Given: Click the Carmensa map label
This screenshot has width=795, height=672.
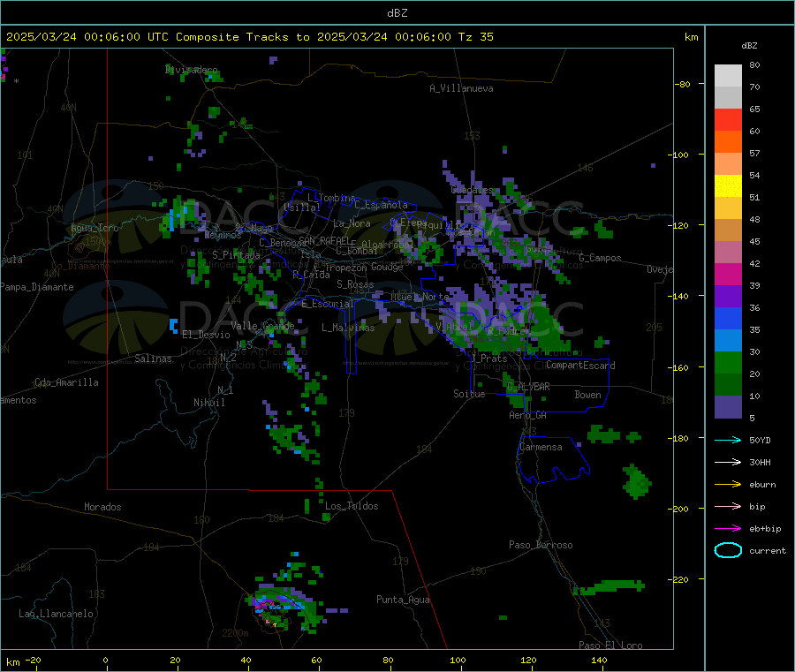Looking at the screenshot, I should [x=541, y=447].
